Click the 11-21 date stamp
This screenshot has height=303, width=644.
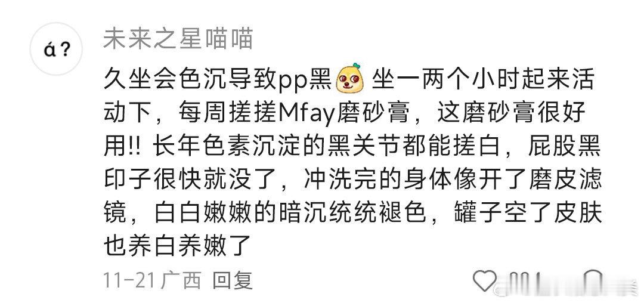coord(129,281)
